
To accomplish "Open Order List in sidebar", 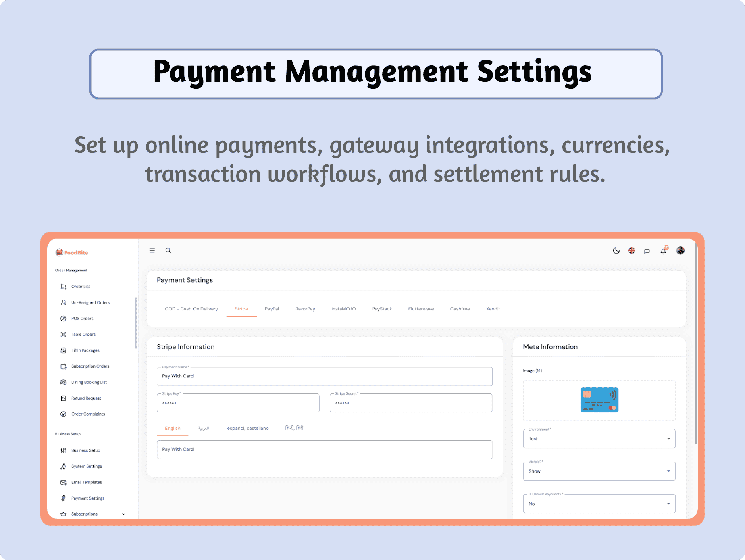I will 81,287.
